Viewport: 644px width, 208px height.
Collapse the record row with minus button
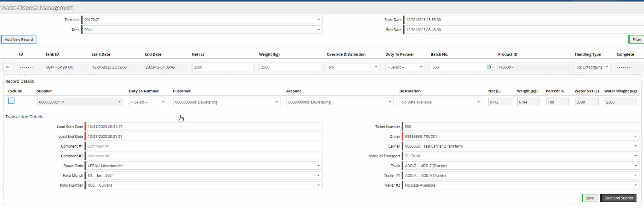tap(7, 67)
